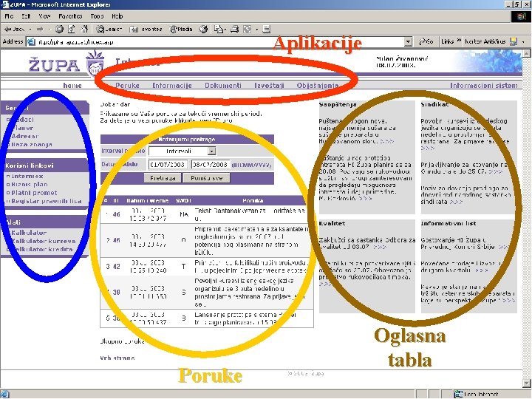The height and width of the screenshot is (399, 532).
Task: Open the Intermex useful link
Action: coord(27,176)
